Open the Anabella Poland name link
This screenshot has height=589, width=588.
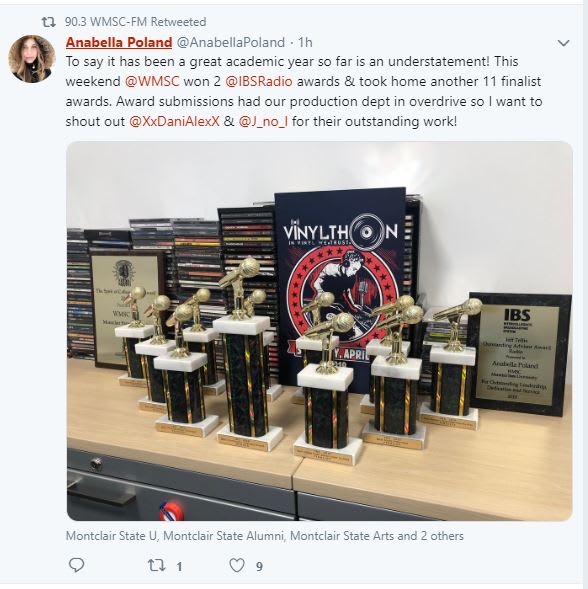tap(119, 42)
